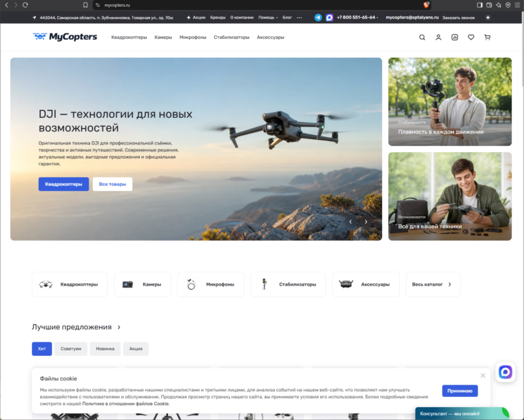Select the Хит offers tab
Viewport: 524px width, 420px height.
pos(42,348)
